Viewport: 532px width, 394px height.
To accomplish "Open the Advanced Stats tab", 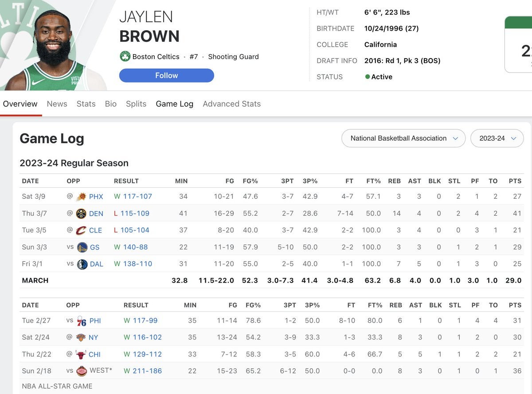I will (231, 104).
